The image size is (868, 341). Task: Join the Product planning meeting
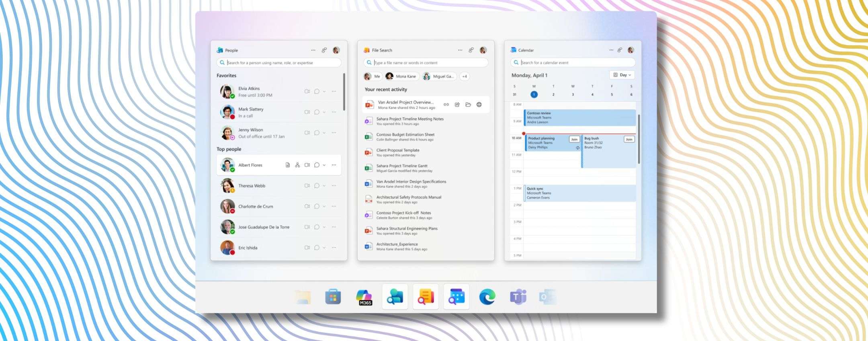click(574, 140)
